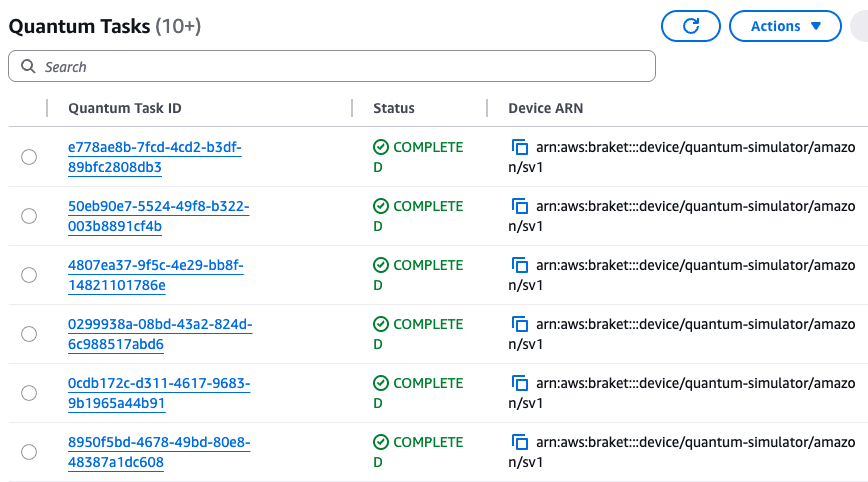
Task: Click COMPLETED status icon for task 50eb90e7
Action: [381, 206]
